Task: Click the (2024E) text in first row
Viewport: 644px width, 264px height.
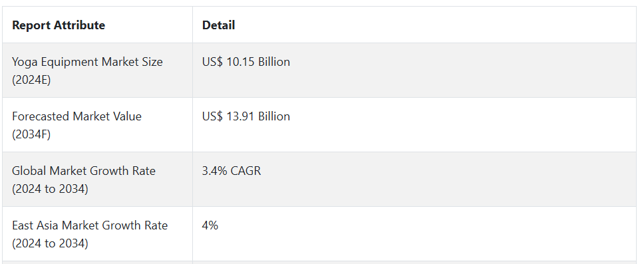Action: (31, 80)
